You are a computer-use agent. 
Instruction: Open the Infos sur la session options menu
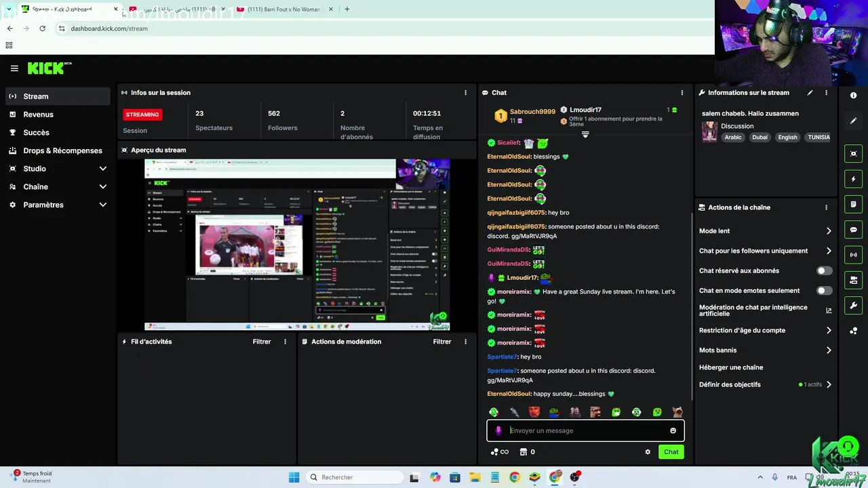[x=465, y=93]
